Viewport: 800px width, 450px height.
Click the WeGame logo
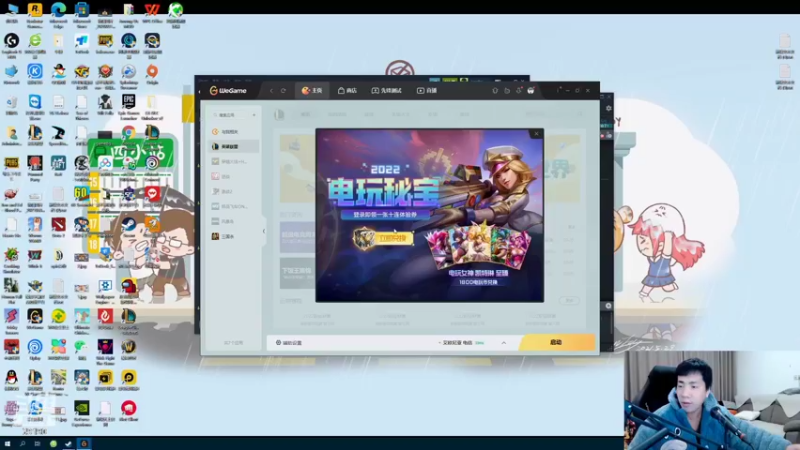228,90
